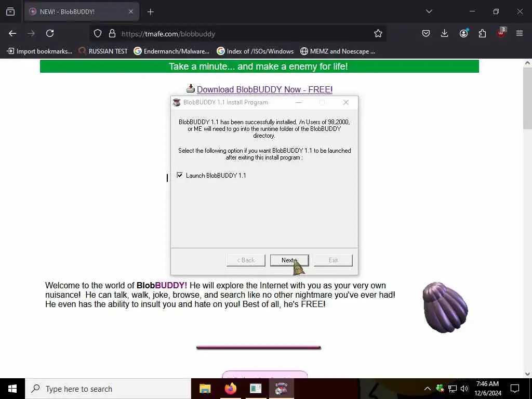
Task: Click the installer title bar gorilla icon
Action: tap(177, 102)
